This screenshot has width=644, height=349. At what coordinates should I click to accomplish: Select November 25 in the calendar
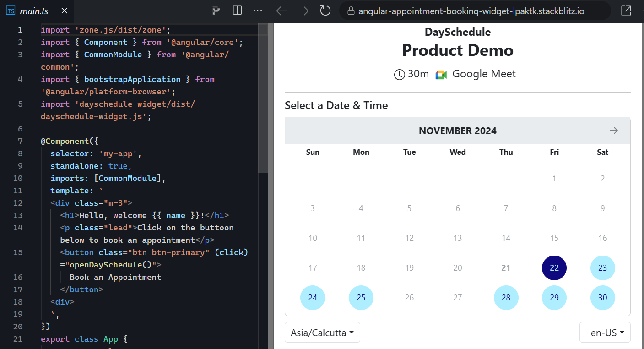coord(361,298)
